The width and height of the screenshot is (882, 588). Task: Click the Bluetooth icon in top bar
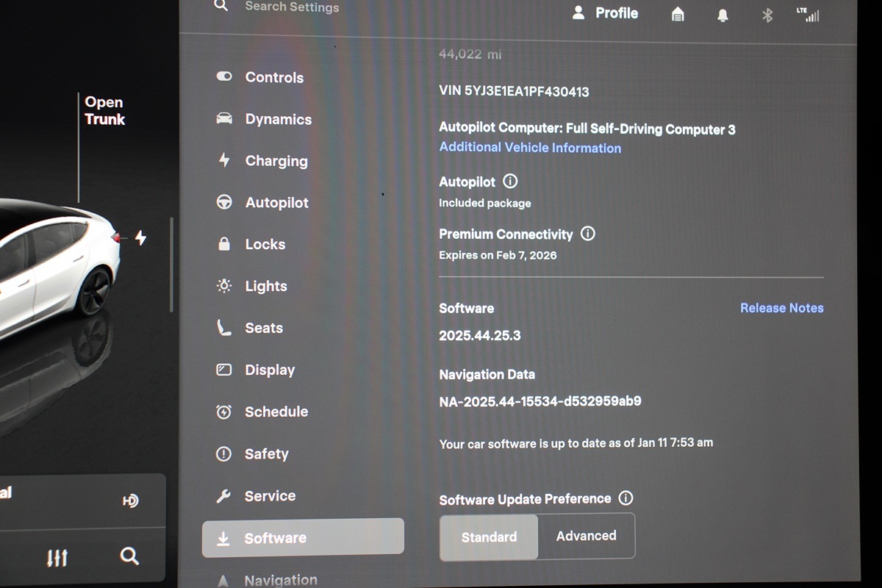tap(767, 15)
